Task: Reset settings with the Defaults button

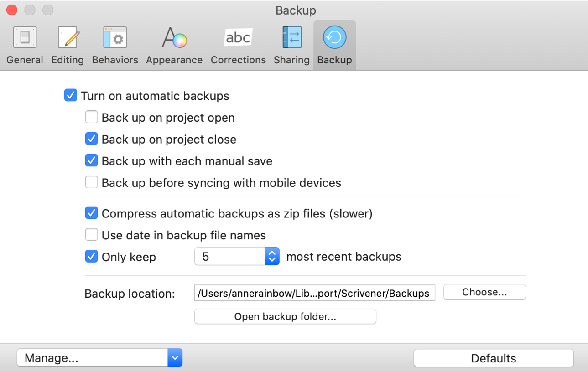Action: (x=493, y=358)
